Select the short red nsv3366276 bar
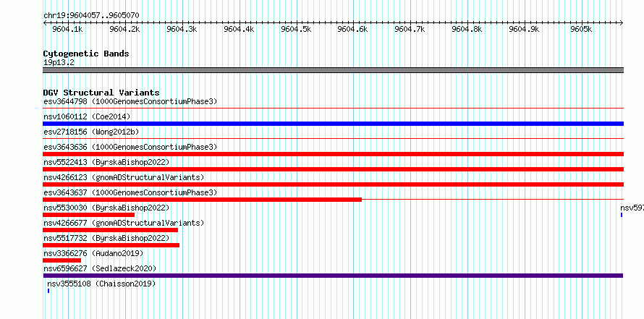644x319 pixels. tap(62, 260)
